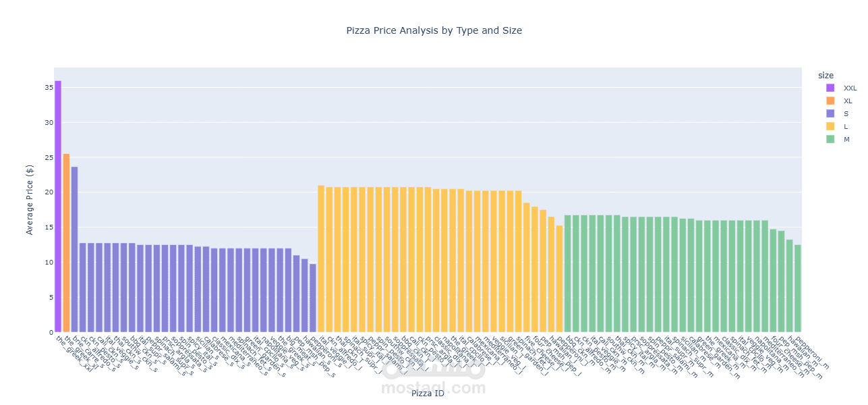Click the chart title Pizza Price Analysis
Screen dimensions: 868x405
pos(434,30)
